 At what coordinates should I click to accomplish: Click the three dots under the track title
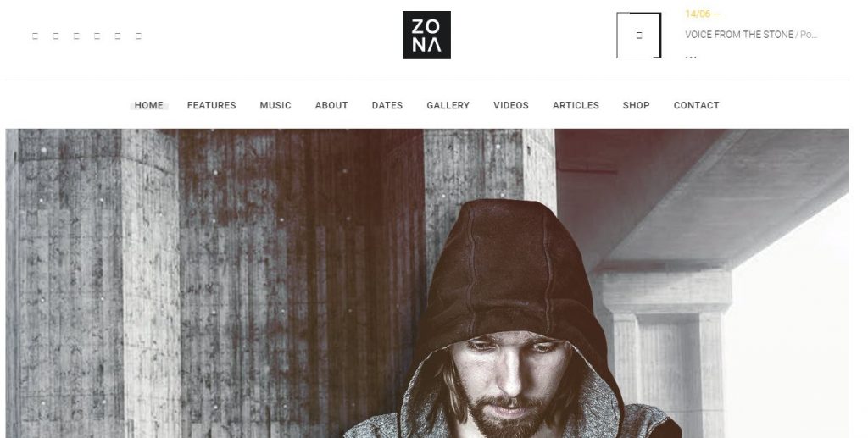point(691,57)
